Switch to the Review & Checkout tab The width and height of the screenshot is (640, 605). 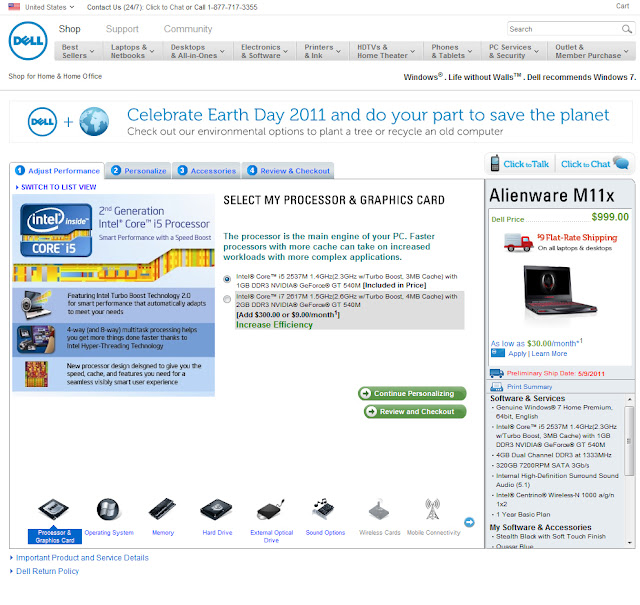point(288,171)
